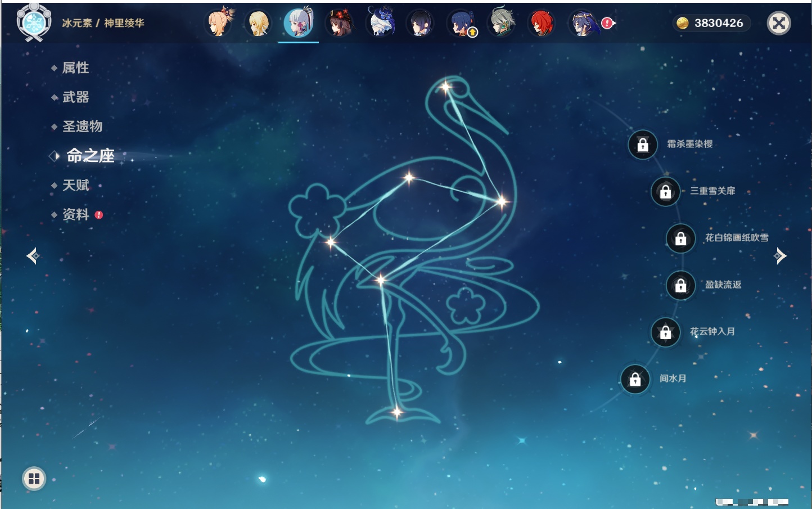This screenshot has width=812, height=509.
Task: Click the 花白锦画纸吹雪 constellation label
Action: click(737, 237)
